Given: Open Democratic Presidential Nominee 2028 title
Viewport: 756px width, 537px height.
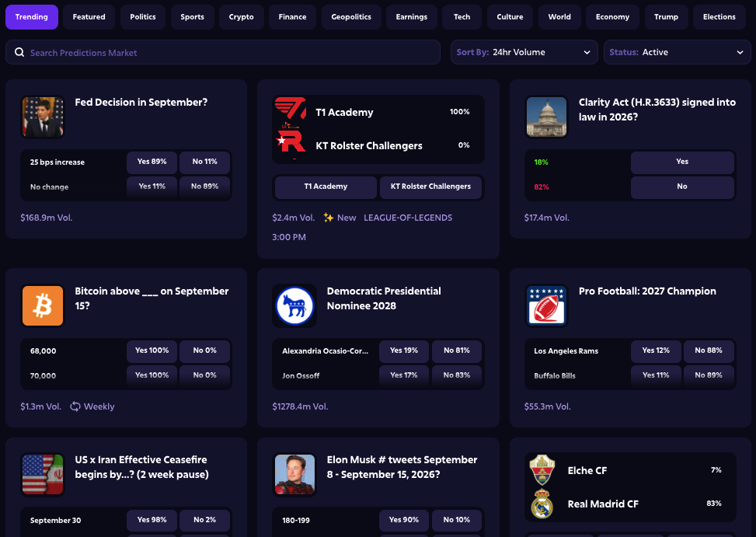Looking at the screenshot, I should [x=384, y=298].
